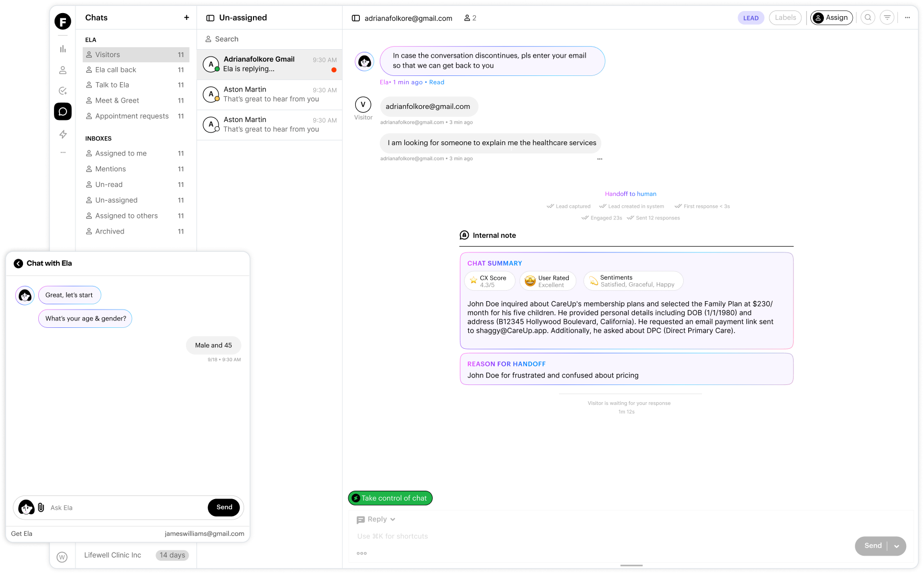Open Assigned to others inbox

pos(136,216)
